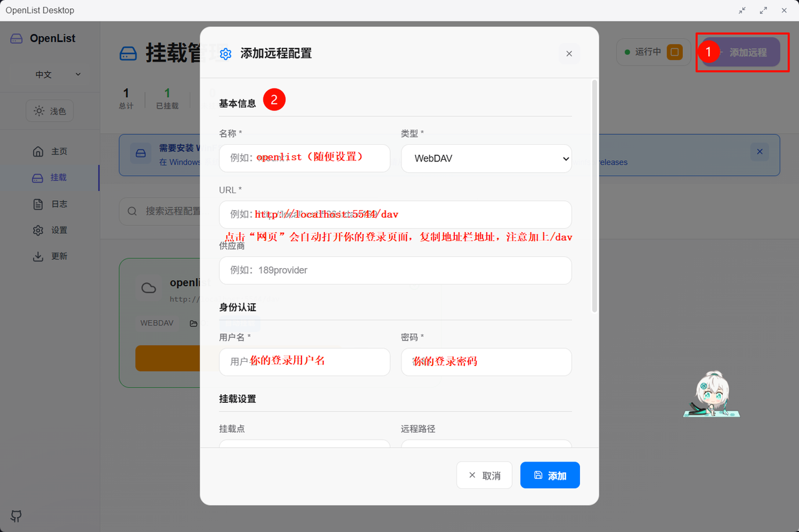Click the title bar compress-window icon

point(742,10)
